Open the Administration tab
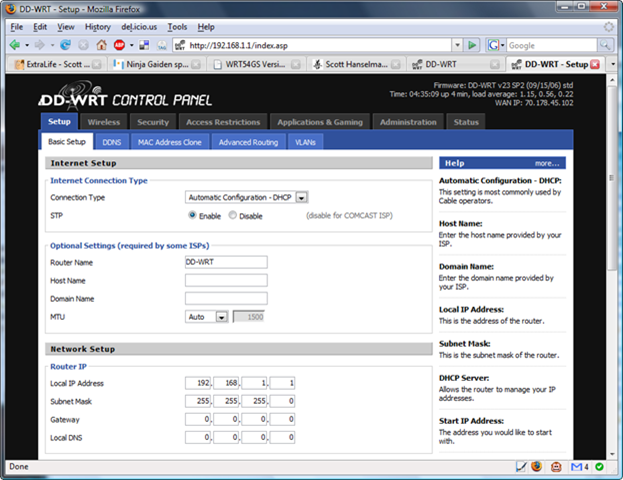This screenshot has height=480, width=623. pyautogui.click(x=408, y=122)
